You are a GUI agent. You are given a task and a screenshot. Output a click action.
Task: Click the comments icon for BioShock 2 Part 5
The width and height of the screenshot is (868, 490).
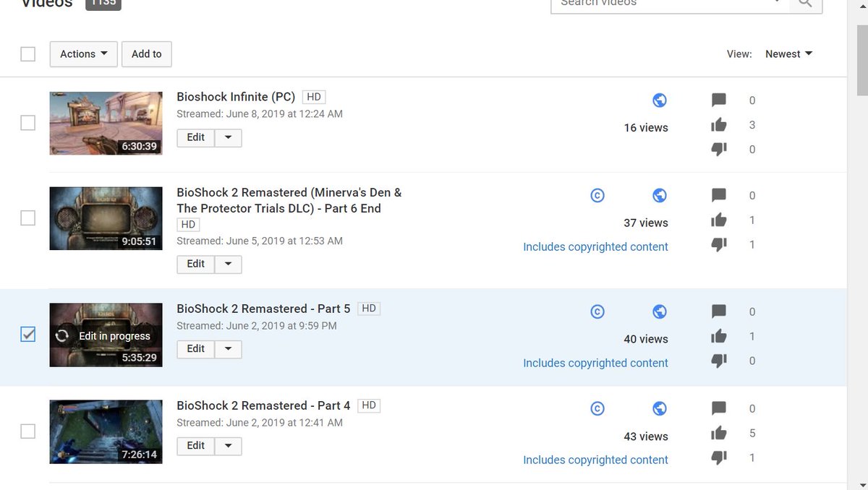[718, 311]
